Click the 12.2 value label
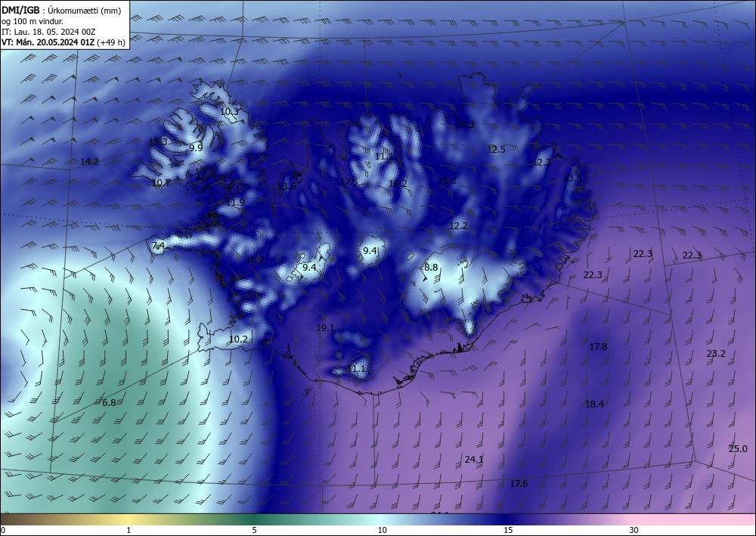The width and height of the screenshot is (756, 536). (x=459, y=225)
